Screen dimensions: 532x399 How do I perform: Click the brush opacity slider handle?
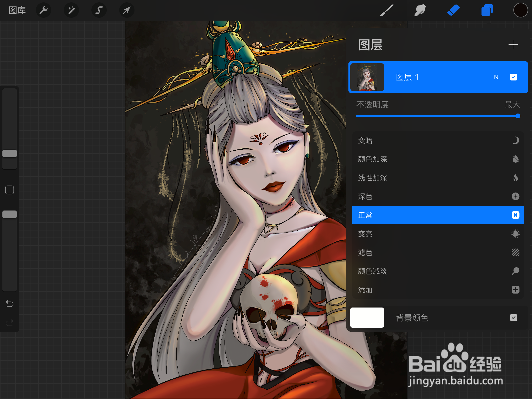point(10,214)
